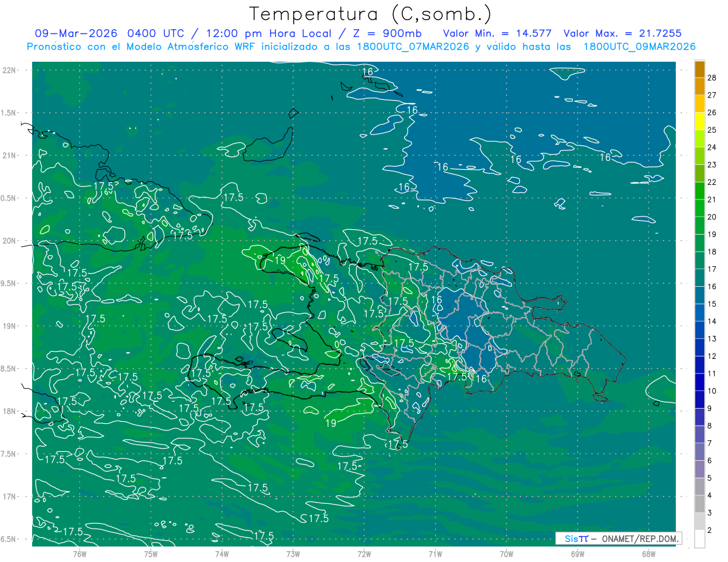Click the brown-orange swatch above label 28

tap(699, 69)
